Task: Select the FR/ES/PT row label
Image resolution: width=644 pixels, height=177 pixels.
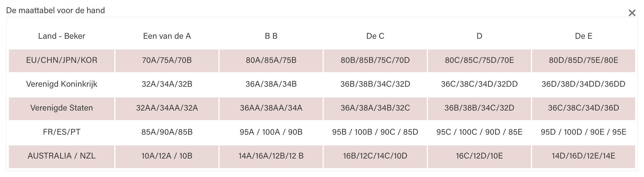Action: coord(62,132)
